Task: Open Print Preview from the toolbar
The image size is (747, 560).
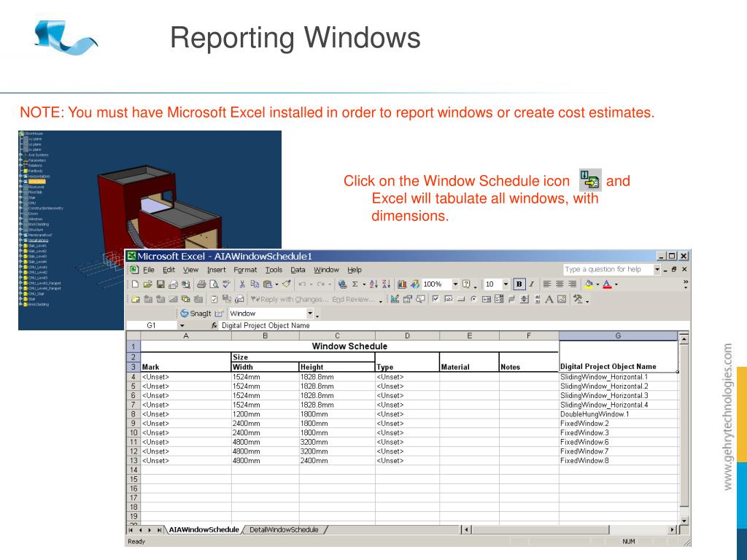Action: [214, 284]
